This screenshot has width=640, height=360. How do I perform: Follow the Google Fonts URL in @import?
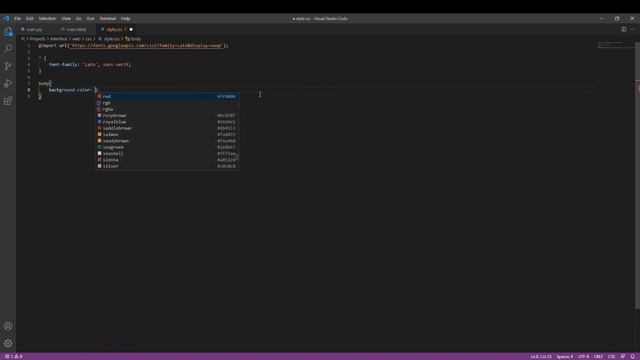(147, 46)
